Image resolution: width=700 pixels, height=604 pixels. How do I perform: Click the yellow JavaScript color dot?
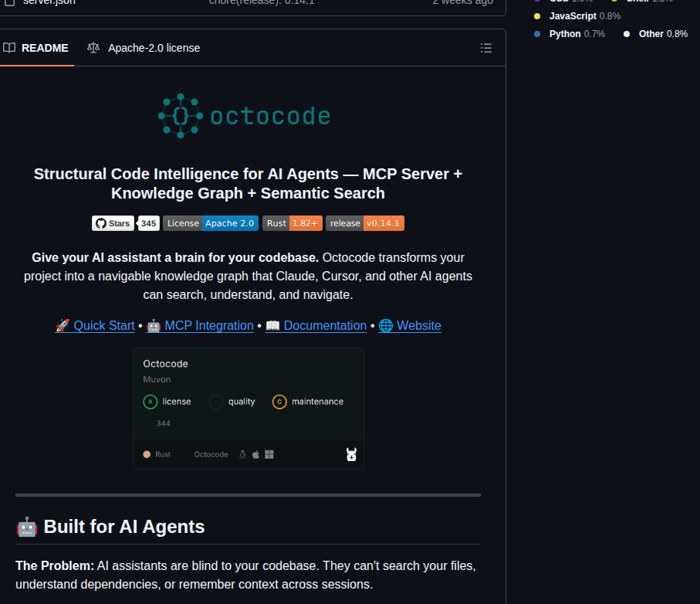pyautogui.click(x=537, y=16)
